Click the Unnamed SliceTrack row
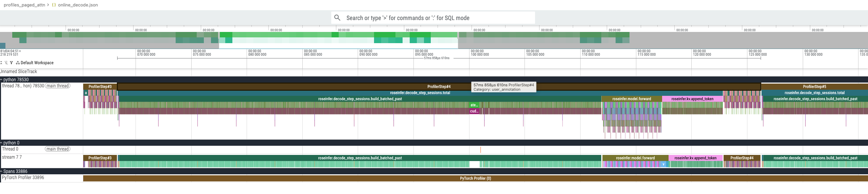Image resolution: width=868 pixels, height=194 pixels. coord(19,72)
